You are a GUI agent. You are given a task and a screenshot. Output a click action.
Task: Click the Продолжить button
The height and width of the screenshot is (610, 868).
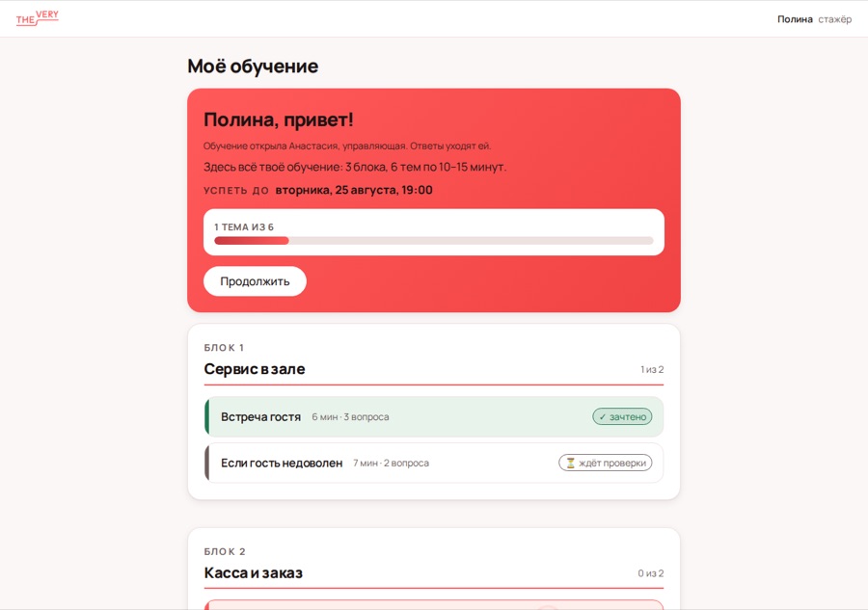pyautogui.click(x=255, y=281)
